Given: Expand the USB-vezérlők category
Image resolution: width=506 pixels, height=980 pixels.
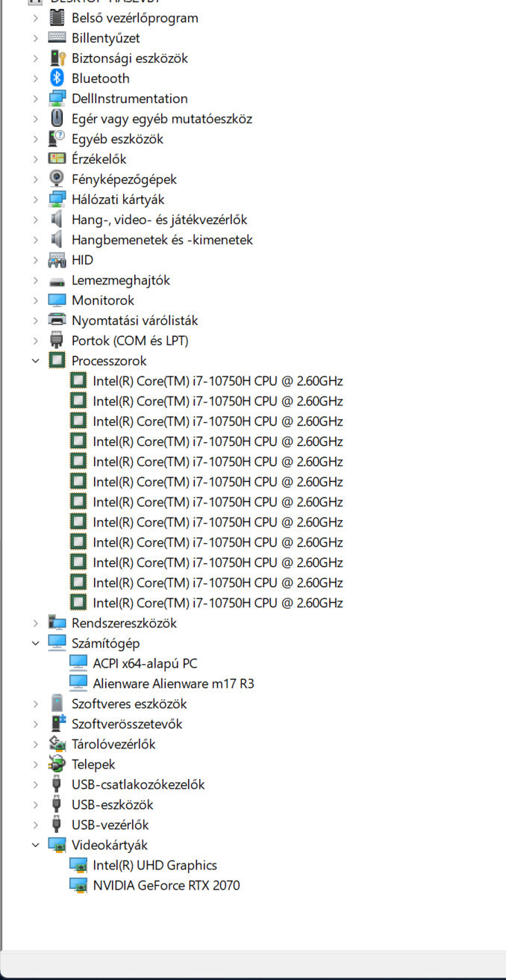Looking at the screenshot, I should coord(35,825).
